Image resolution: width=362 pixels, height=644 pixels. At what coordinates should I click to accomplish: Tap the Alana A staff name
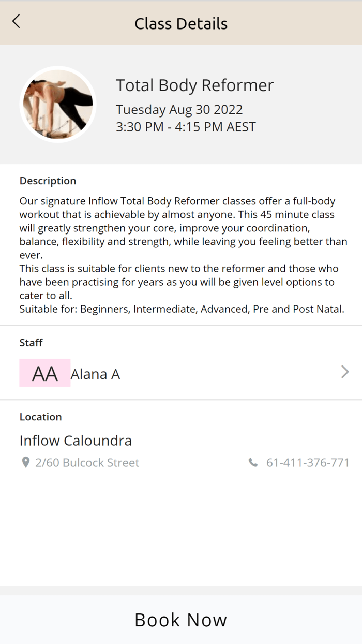(95, 374)
